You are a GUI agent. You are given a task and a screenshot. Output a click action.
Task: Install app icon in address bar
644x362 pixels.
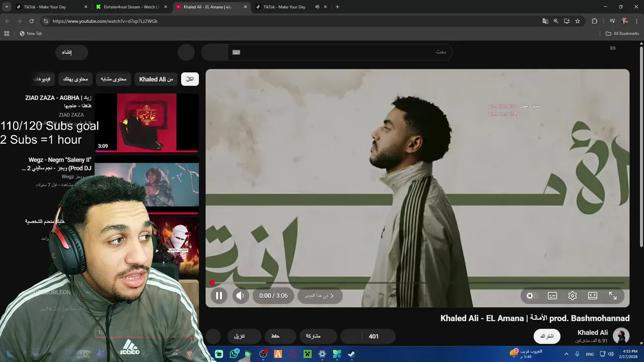[x=567, y=21]
